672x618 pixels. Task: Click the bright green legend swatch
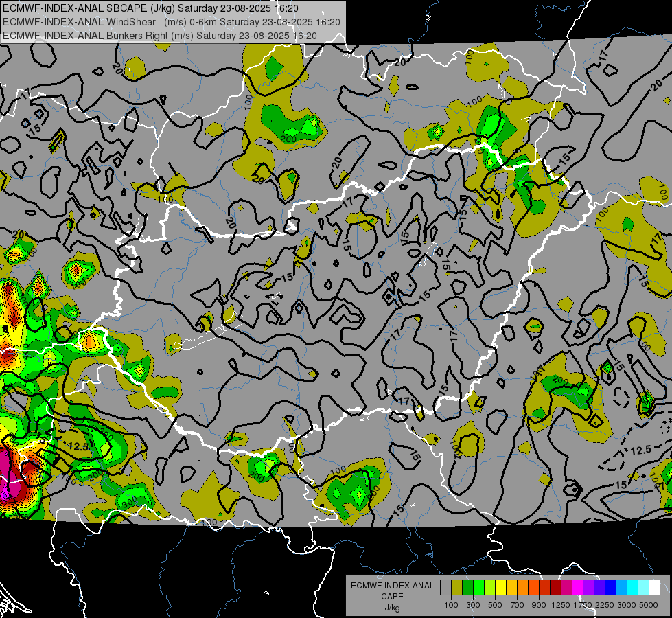tap(478, 587)
